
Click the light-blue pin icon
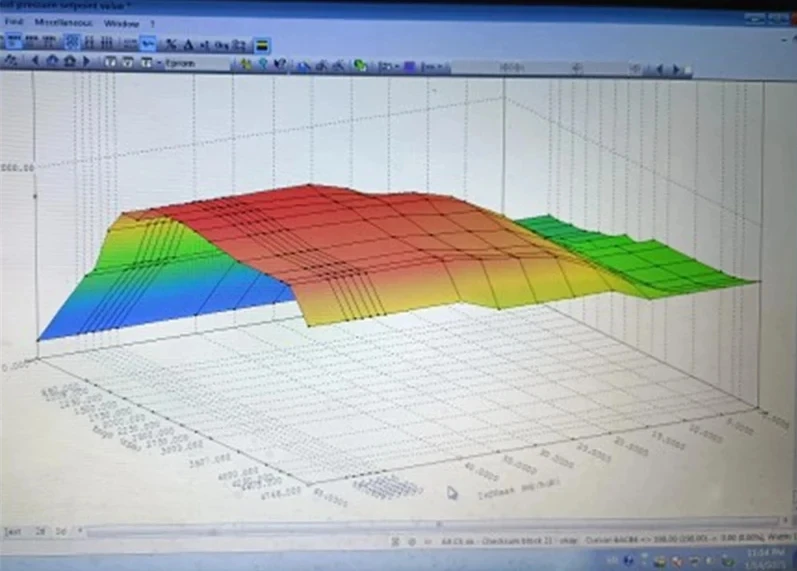click(263, 64)
